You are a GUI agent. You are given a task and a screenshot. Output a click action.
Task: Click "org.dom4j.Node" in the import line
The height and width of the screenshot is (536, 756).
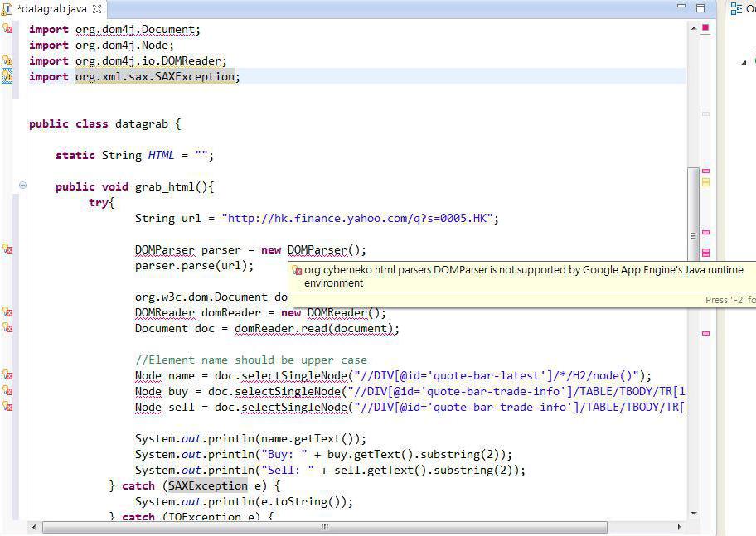point(122,46)
